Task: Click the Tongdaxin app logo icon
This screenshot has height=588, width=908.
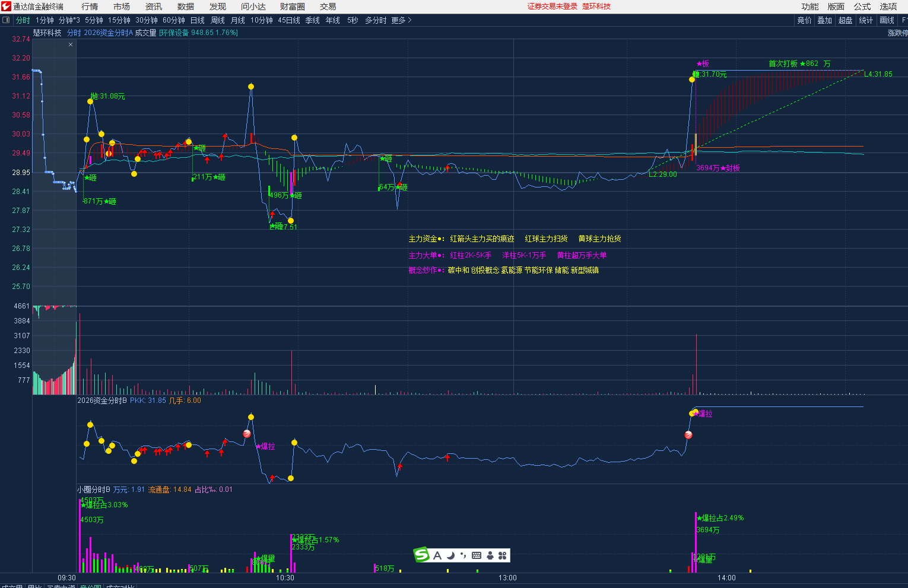Action: click(6, 7)
